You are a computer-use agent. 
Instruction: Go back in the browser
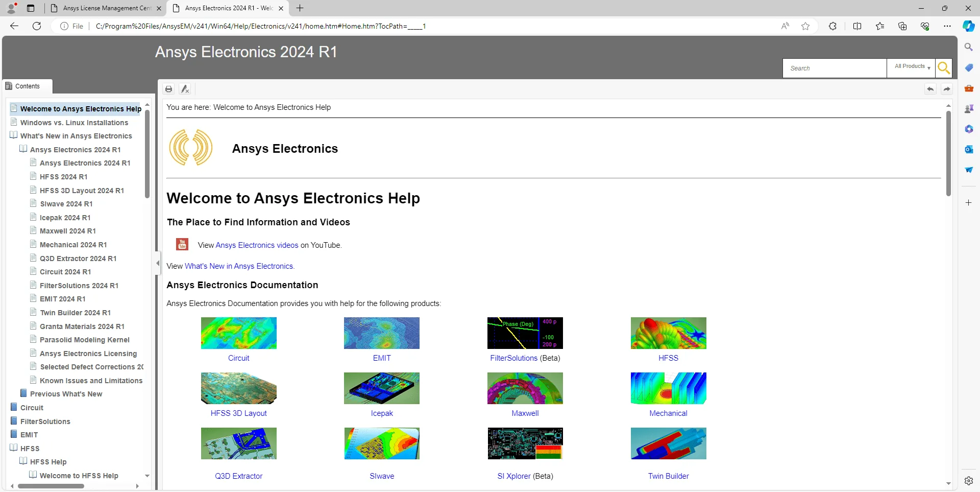click(x=14, y=26)
